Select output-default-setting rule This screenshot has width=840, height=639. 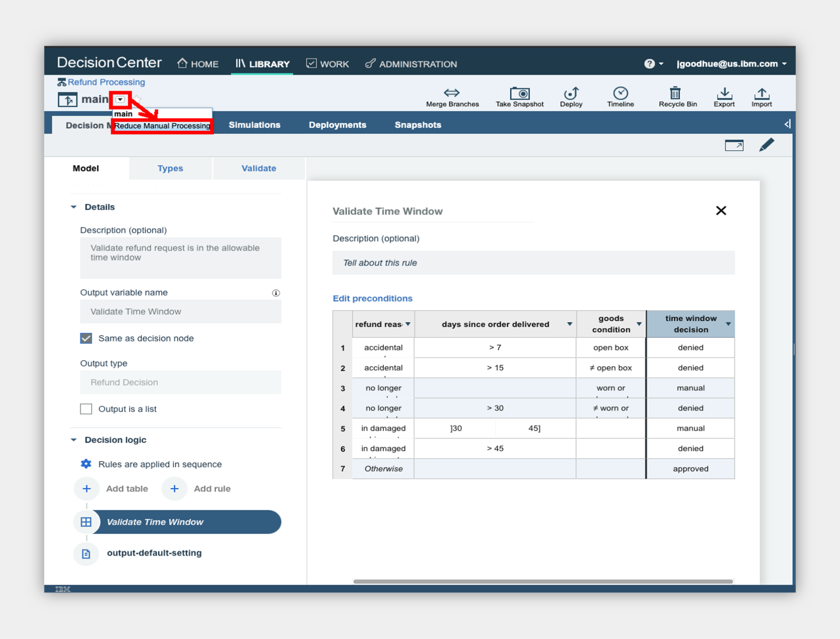tap(154, 553)
